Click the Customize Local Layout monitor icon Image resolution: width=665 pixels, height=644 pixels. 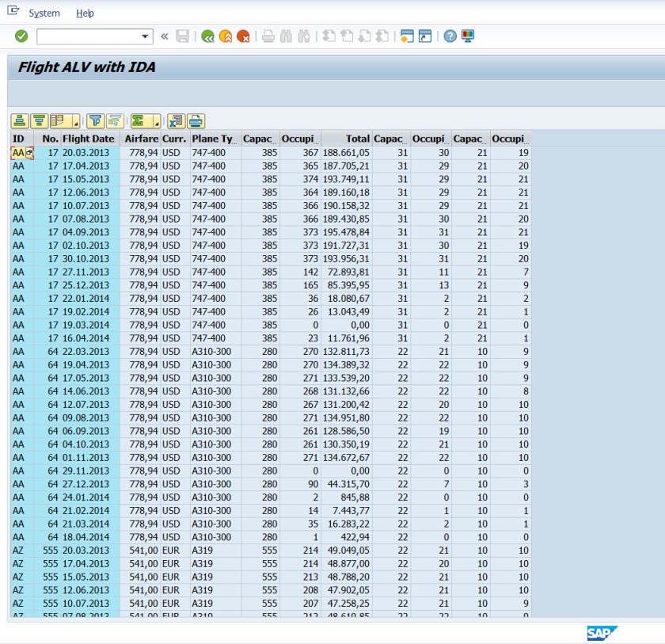pyautogui.click(x=468, y=36)
